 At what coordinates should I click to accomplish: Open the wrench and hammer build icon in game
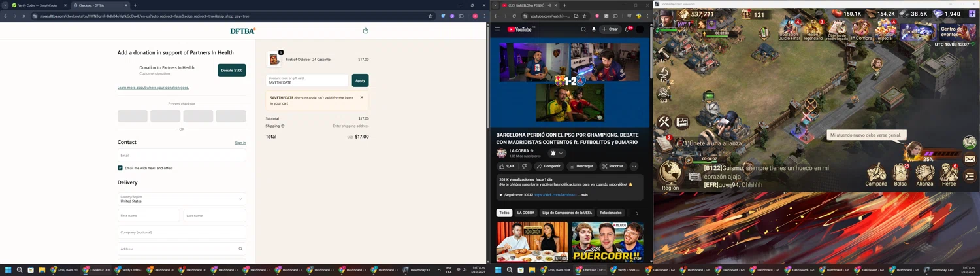[664, 122]
